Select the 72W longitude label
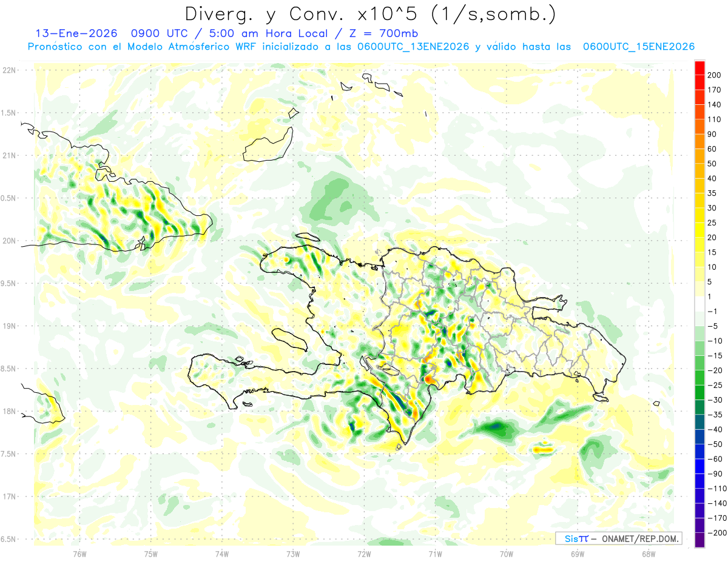 (364, 554)
